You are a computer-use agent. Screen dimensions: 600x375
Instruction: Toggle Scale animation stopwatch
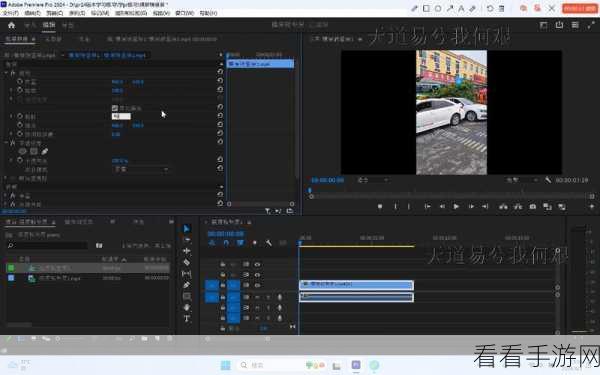(20, 90)
